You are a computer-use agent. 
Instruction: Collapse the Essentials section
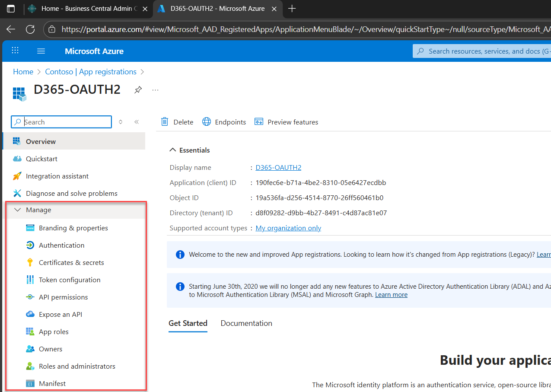(x=173, y=150)
